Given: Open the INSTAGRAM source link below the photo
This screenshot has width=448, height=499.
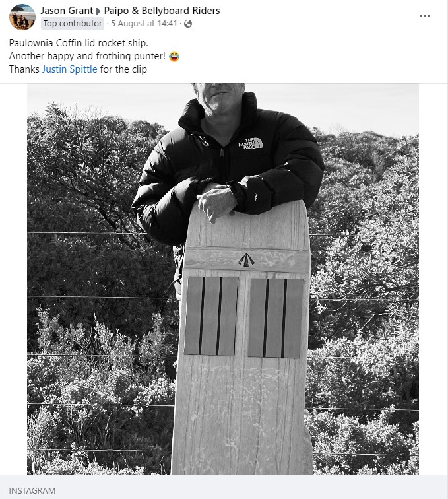Looking at the screenshot, I should [32, 490].
